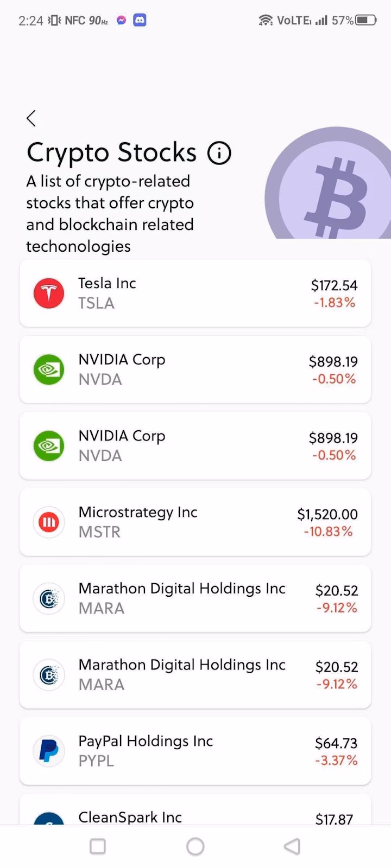This screenshot has width=391, height=868.
Task: Open recent apps with the square button
Action: [x=98, y=846]
